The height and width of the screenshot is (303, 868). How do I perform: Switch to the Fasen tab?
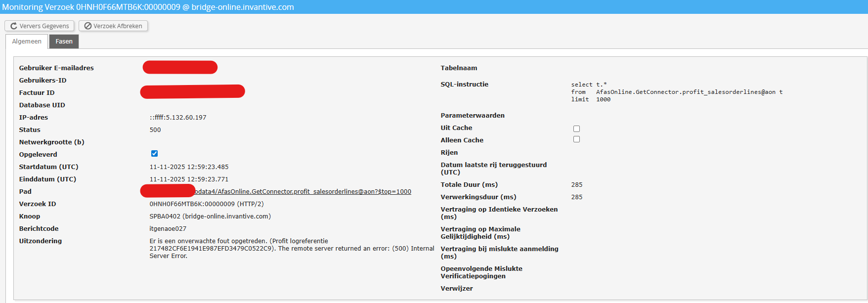point(64,42)
